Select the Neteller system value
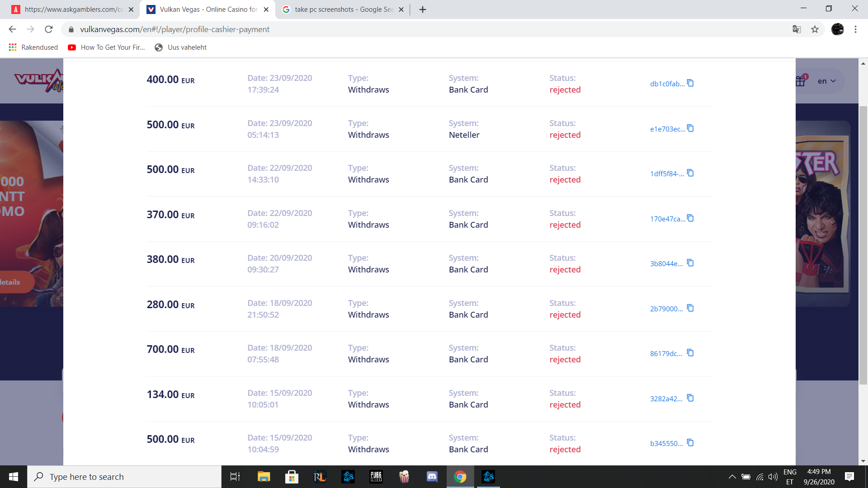Image resolution: width=868 pixels, height=488 pixels. [x=464, y=135]
